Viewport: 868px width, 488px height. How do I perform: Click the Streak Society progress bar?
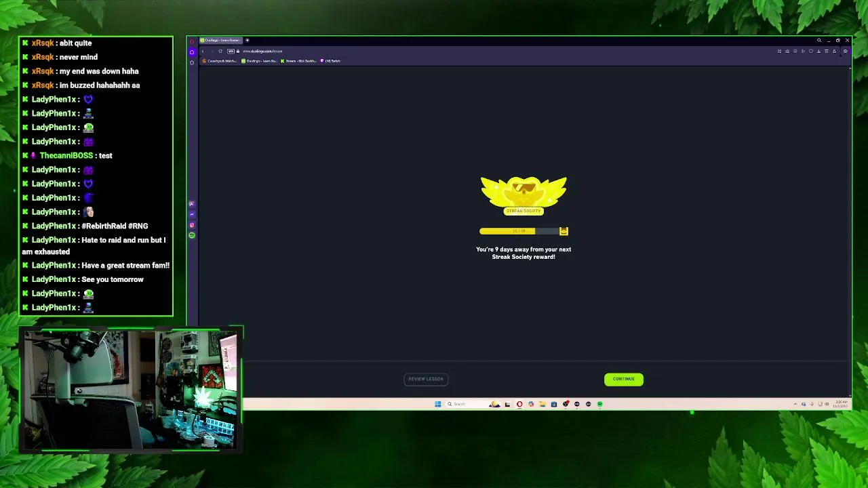coord(519,231)
